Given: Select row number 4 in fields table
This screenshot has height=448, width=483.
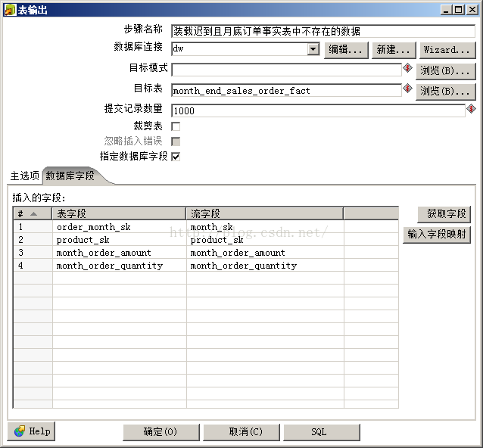Looking at the screenshot, I should click(33, 266).
